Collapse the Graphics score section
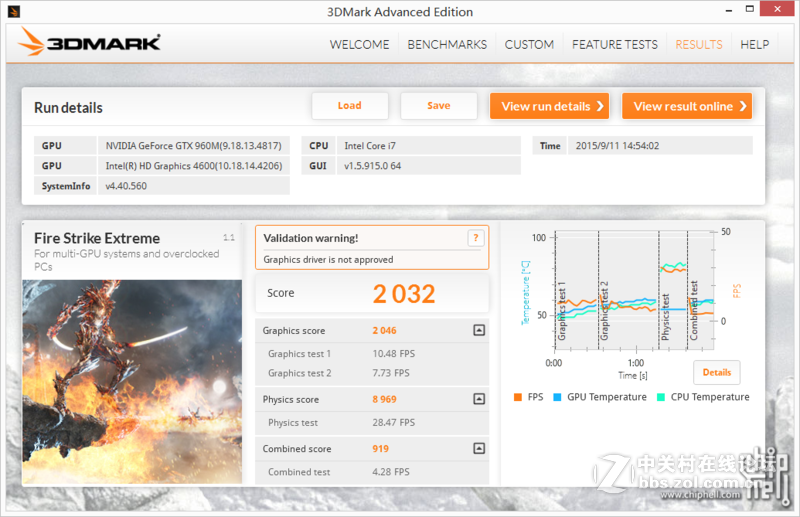This screenshot has width=800, height=517. tap(479, 330)
